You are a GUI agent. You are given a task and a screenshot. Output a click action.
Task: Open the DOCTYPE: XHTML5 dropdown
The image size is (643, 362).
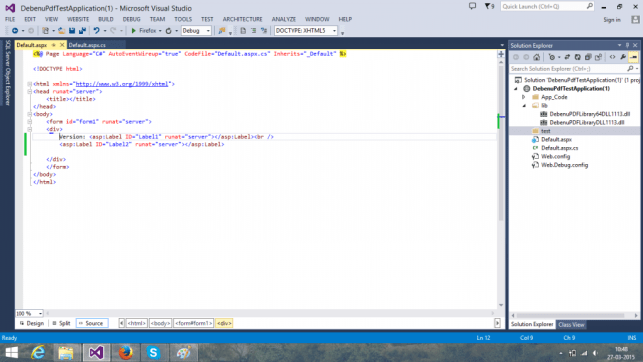(x=306, y=31)
